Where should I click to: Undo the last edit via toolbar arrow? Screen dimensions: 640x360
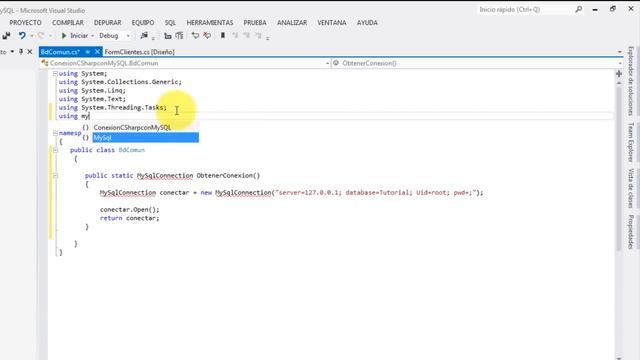coord(22,36)
